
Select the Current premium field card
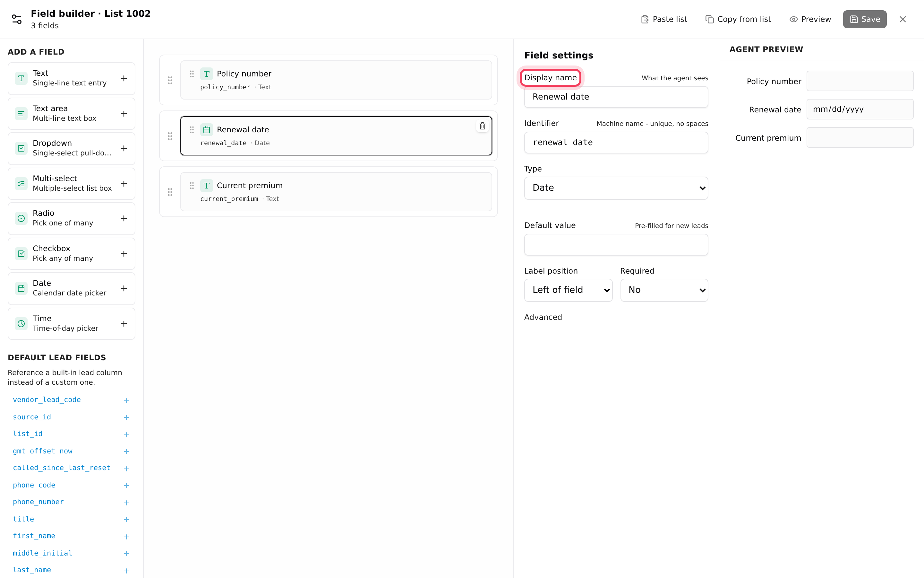(336, 191)
